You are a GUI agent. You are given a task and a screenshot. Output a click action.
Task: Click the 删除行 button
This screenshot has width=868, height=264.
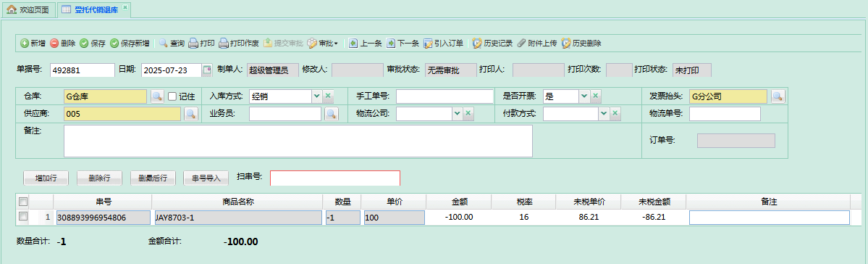(99, 178)
